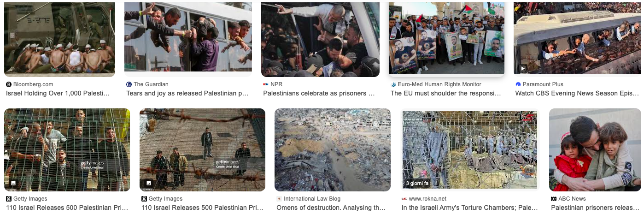The image size is (644, 214).
Task: Open 'Tears and joy as released Palestinian' link
Action: [x=187, y=93]
